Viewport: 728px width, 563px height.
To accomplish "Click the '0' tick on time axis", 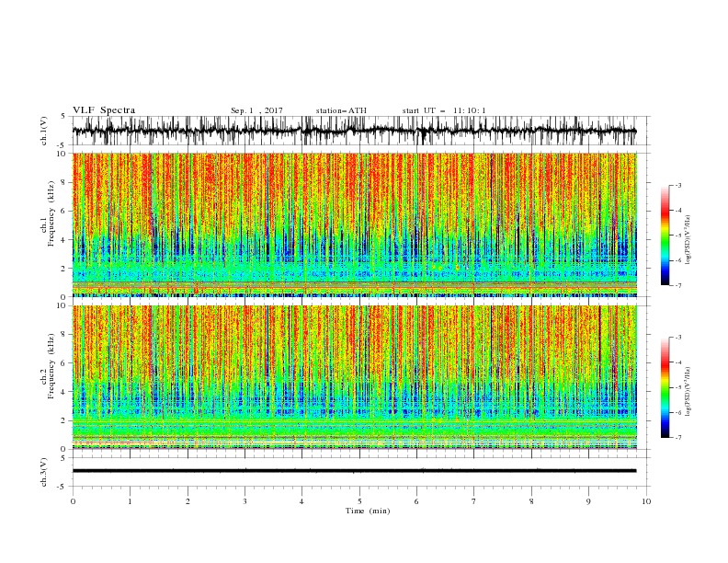I will coord(73,501).
